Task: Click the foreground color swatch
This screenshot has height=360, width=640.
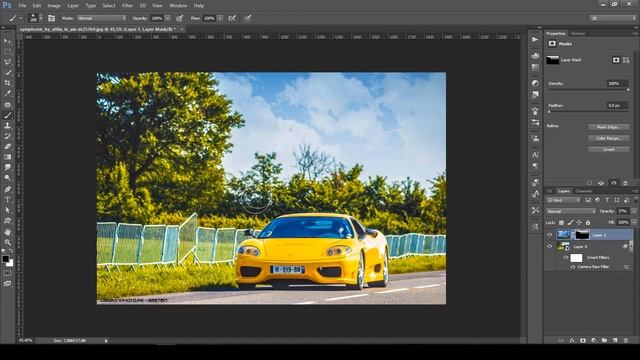Action: (x=5, y=259)
